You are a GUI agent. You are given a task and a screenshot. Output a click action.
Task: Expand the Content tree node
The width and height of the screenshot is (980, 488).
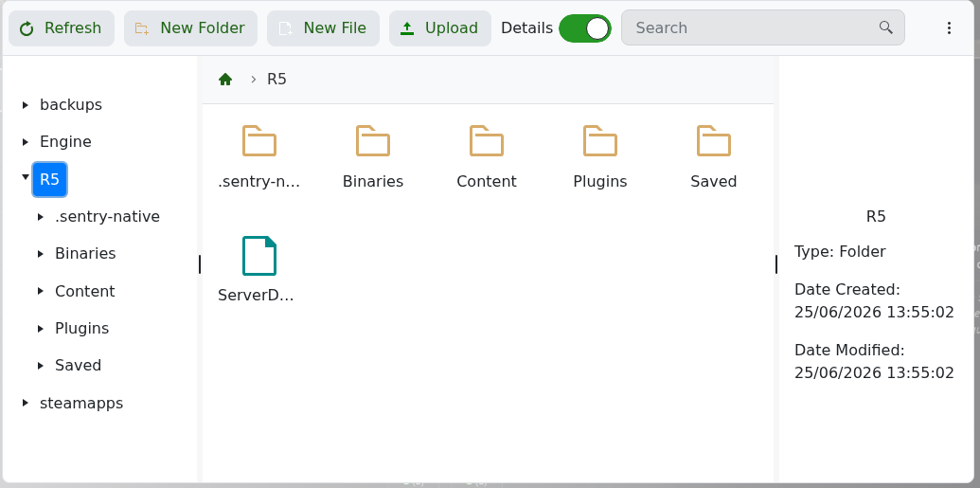40,292
